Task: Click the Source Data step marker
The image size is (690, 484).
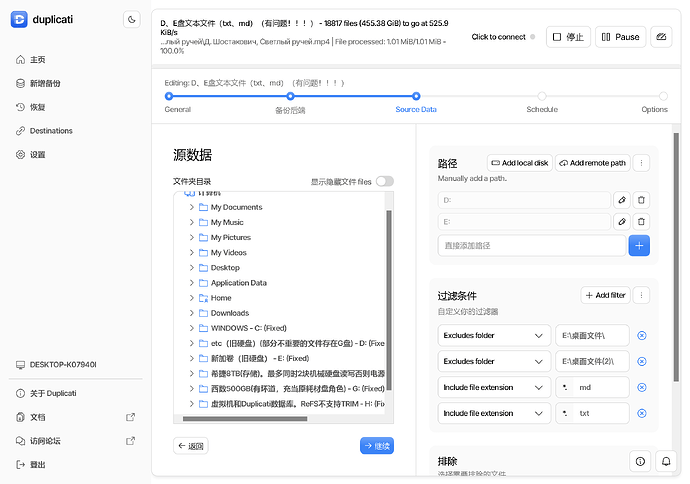Action: click(416, 96)
